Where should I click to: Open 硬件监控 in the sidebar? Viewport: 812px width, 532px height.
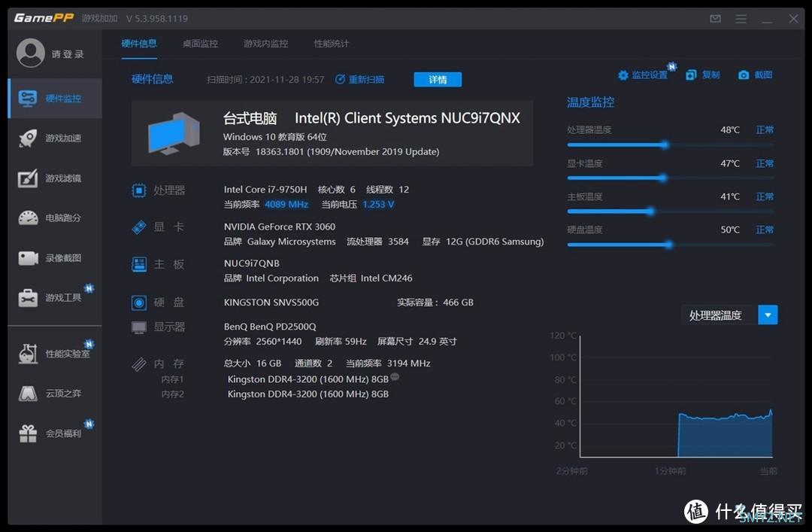point(56,99)
